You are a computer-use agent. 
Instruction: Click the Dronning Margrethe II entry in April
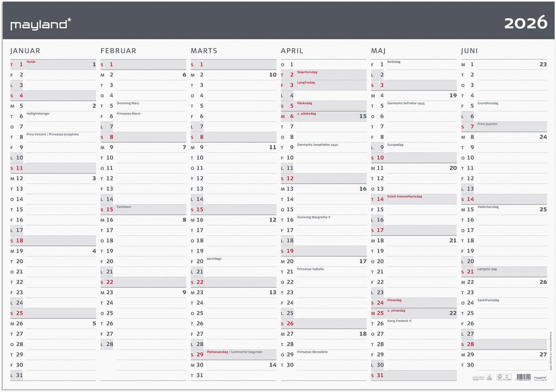313,217
